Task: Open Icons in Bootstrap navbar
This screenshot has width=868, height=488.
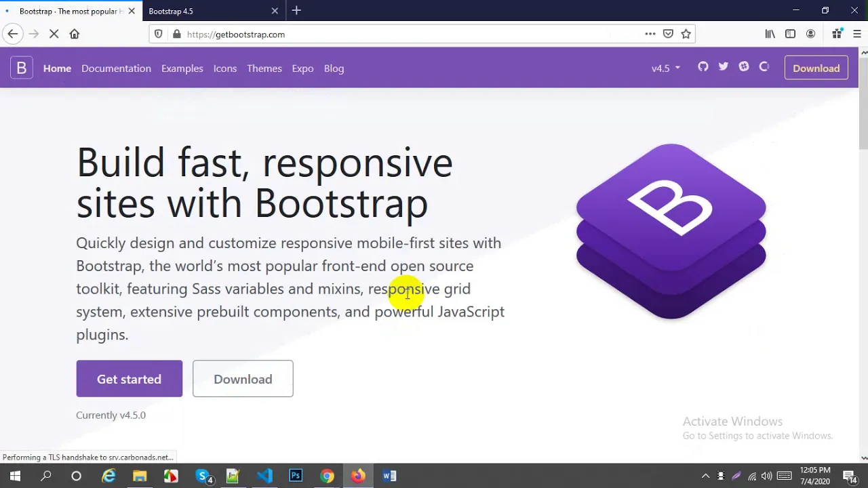Action: click(224, 68)
